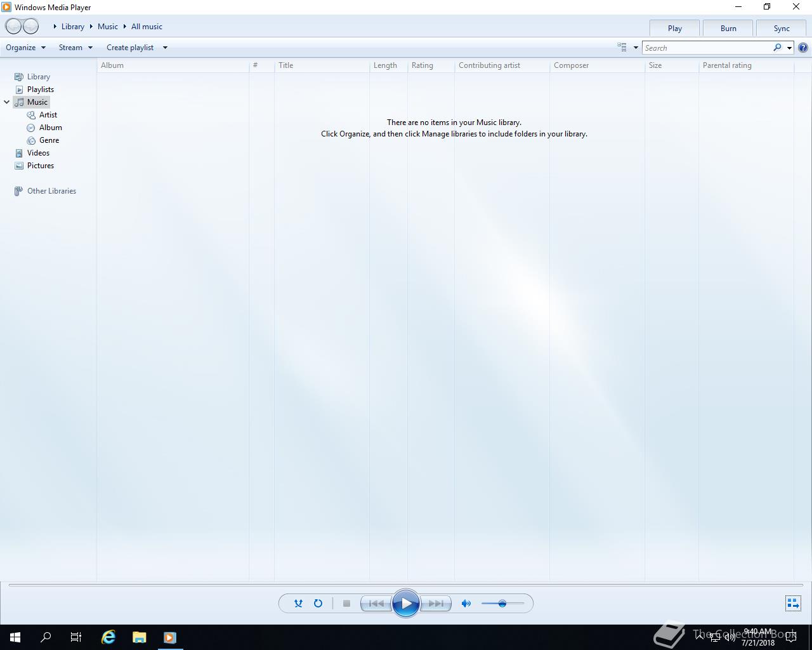Open breadcrumb arrow before Music
The height and width of the screenshot is (650, 812).
pyautogui.click(x=91, y=27)
